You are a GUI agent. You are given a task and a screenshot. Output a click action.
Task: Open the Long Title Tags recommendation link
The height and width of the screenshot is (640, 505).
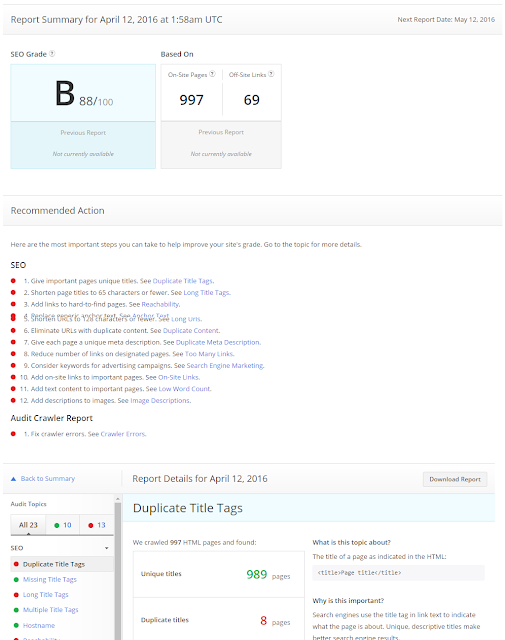point(206,293)
